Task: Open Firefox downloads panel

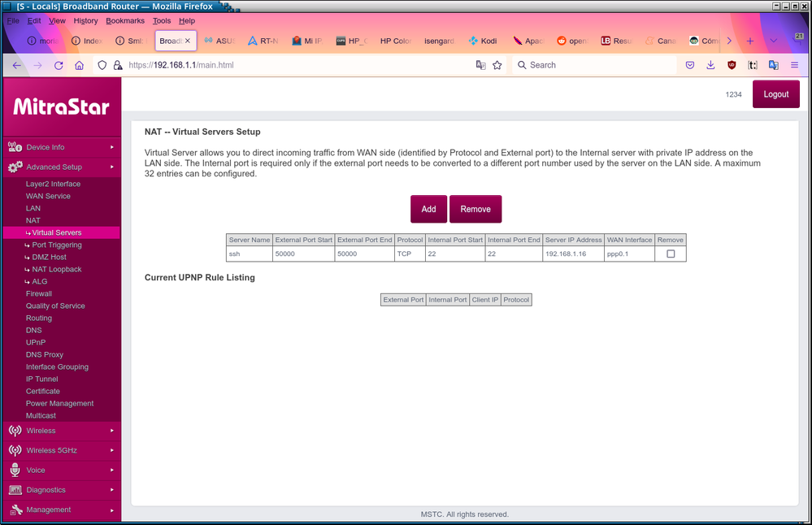Action: (x=710, y=65)
